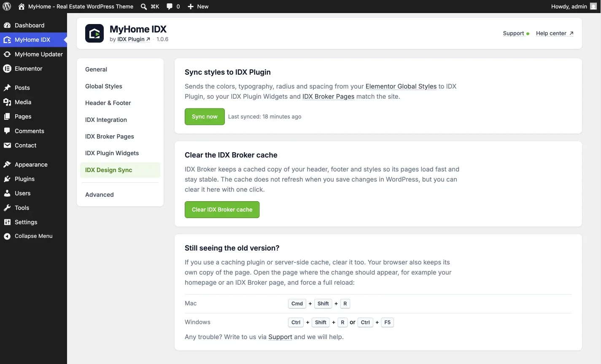Click the green Support status dot
This screenshot has width=601, height=364.
(x=528, y=34)
